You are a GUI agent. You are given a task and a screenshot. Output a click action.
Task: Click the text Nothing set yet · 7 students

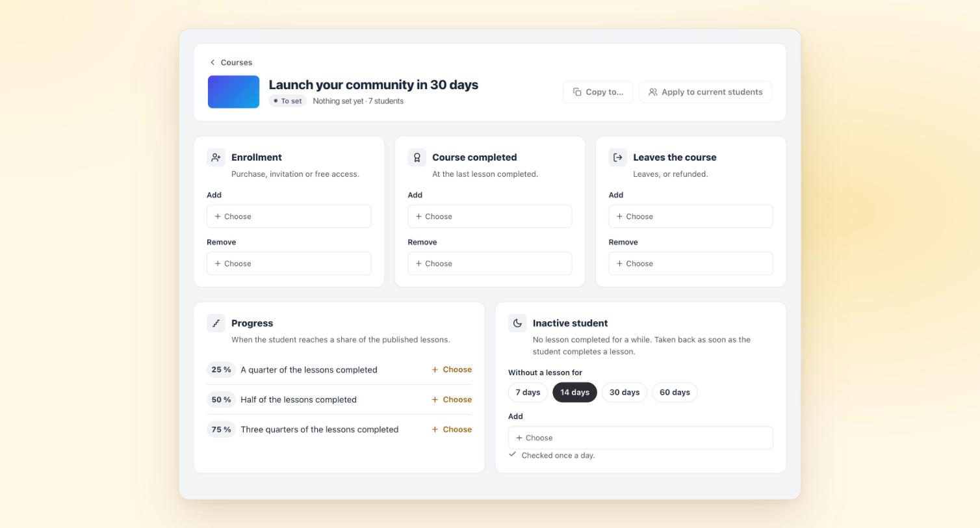358,101
